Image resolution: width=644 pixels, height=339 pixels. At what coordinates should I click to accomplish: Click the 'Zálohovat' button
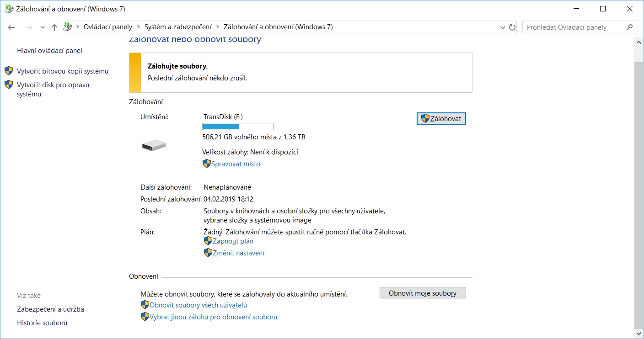[441, 119]
